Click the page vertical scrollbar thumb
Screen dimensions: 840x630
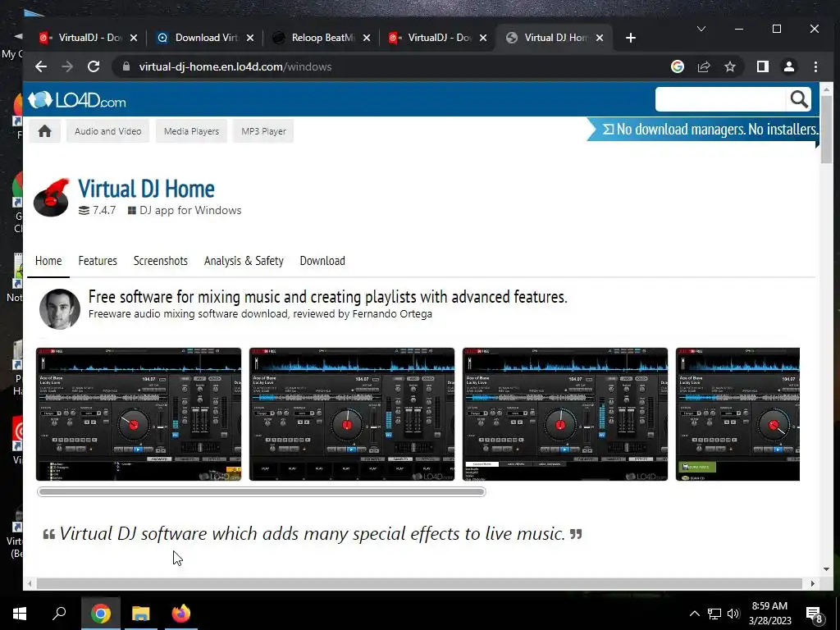[826, 130]
